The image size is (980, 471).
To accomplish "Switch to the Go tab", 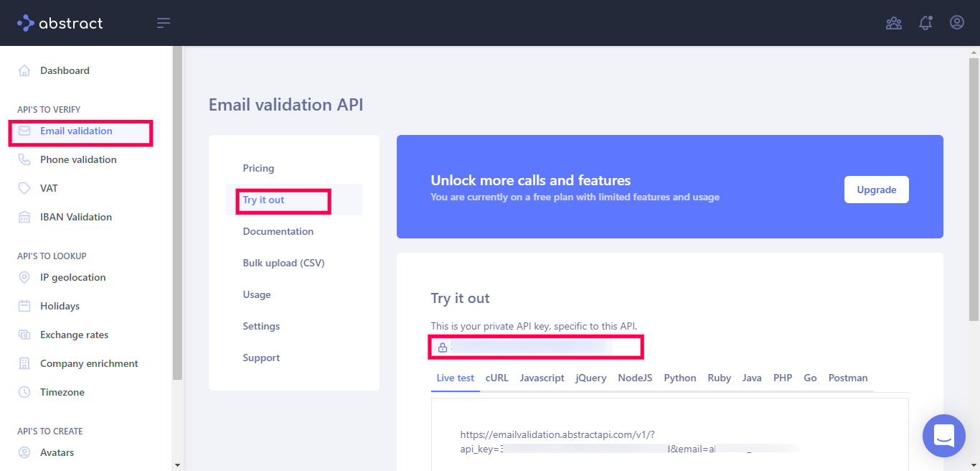I will click(811, 378).
